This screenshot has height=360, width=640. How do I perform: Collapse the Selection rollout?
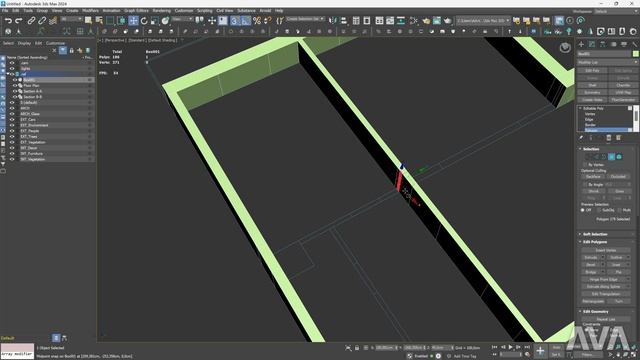click(x=591, y=149)
